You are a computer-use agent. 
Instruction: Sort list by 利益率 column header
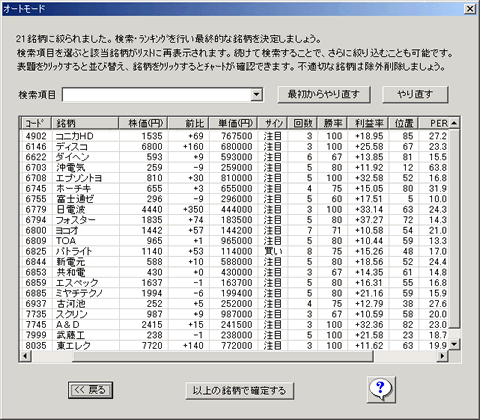(368, 123)
